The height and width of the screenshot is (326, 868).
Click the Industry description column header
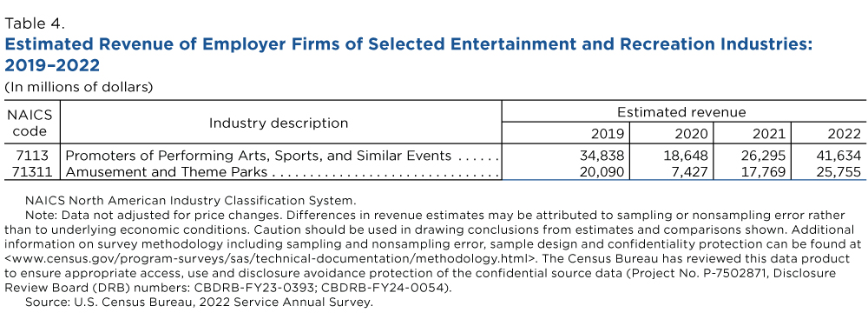pos(279,123)
